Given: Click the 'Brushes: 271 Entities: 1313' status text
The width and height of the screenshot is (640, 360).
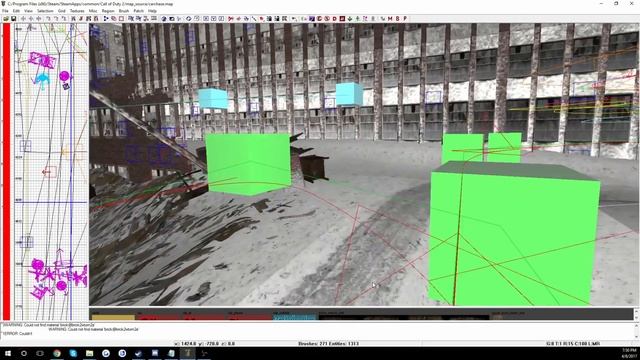Looking at the screenshot, I should (x=329, y=344).
